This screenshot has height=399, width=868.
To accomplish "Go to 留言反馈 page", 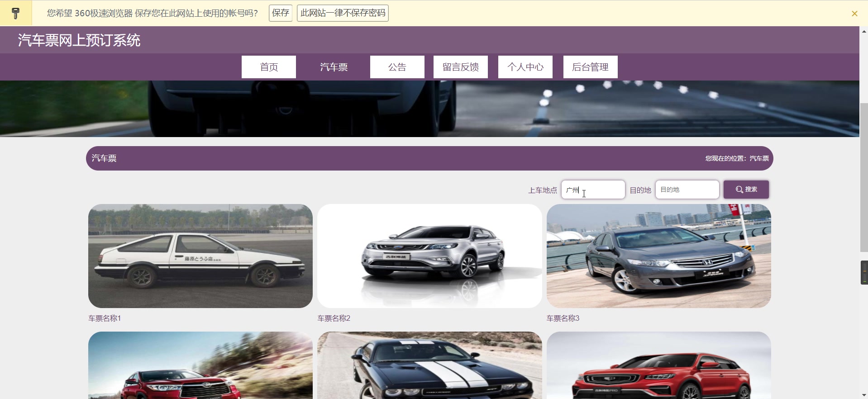I will click(x=461, y=67).
